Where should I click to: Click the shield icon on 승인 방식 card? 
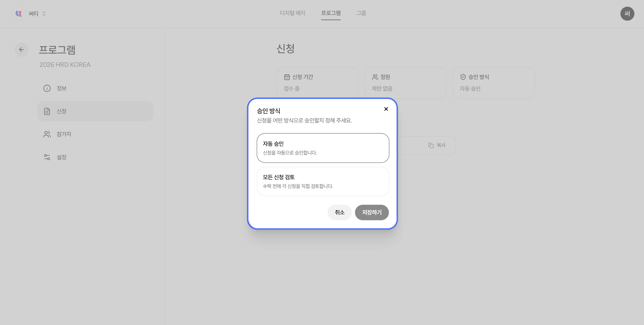tap(463, 77)
